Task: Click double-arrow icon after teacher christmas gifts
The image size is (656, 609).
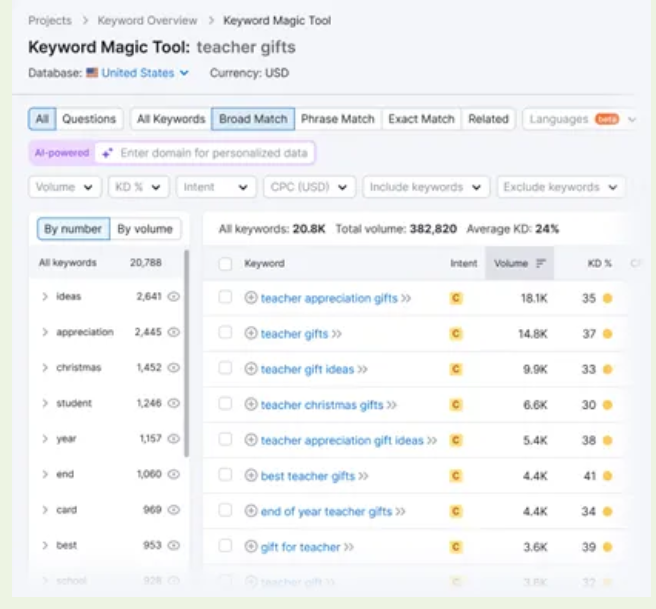Action: (392, 405)
